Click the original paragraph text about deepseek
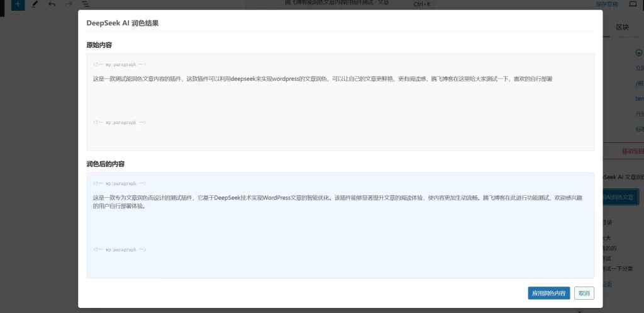 322,79
